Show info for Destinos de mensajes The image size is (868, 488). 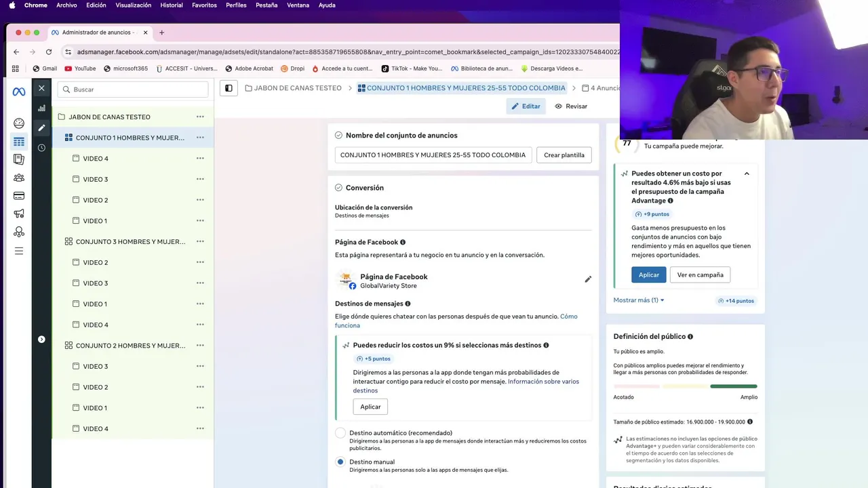pyautogui.click(x=408, y=304)
